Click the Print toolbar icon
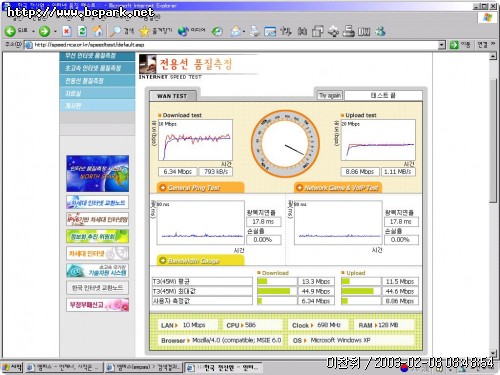This screenshot has height=375, width=500. point(254,31)
